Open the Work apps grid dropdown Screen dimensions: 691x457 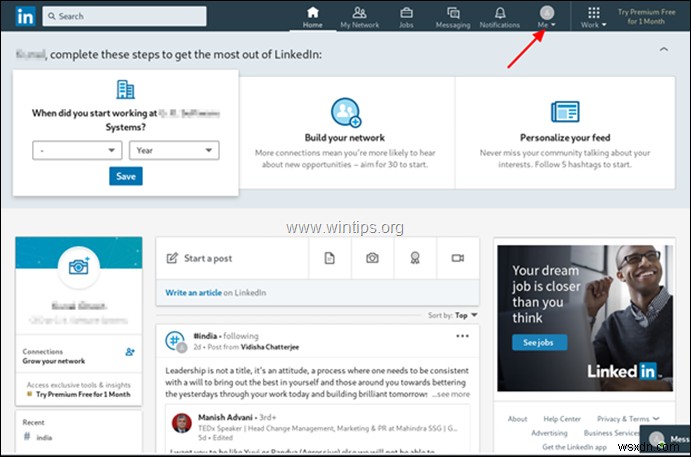[593, 17]
